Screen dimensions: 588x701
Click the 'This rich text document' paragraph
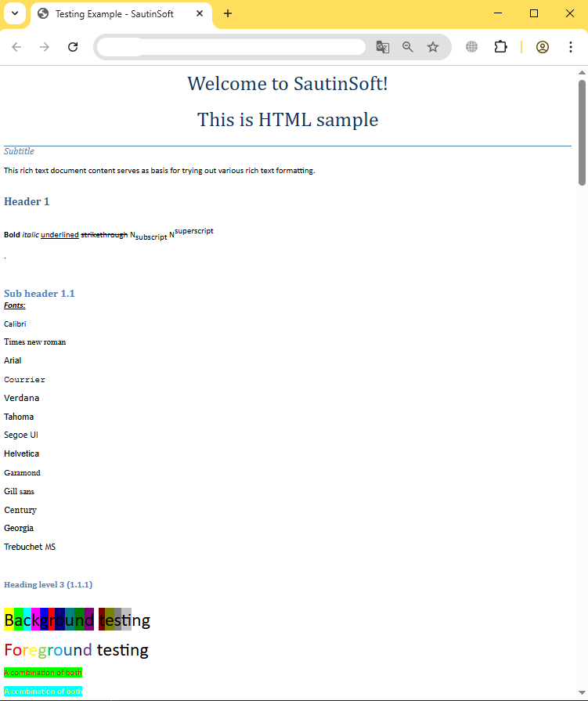(x=160, y=170)
